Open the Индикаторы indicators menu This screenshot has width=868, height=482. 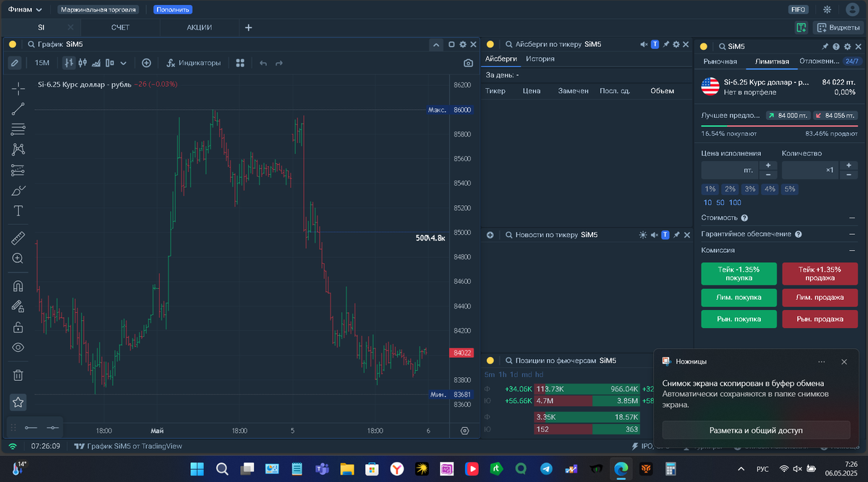pos(193,63)
